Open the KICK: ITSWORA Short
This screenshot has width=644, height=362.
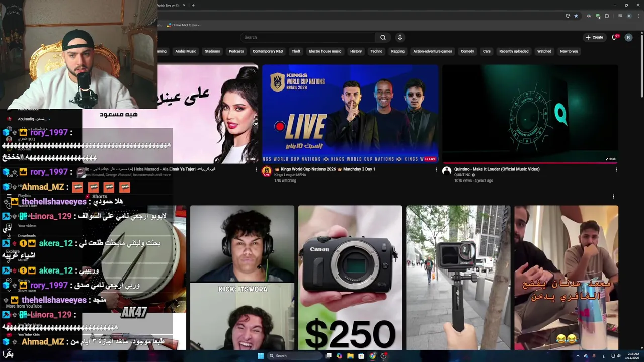point(242,278)
